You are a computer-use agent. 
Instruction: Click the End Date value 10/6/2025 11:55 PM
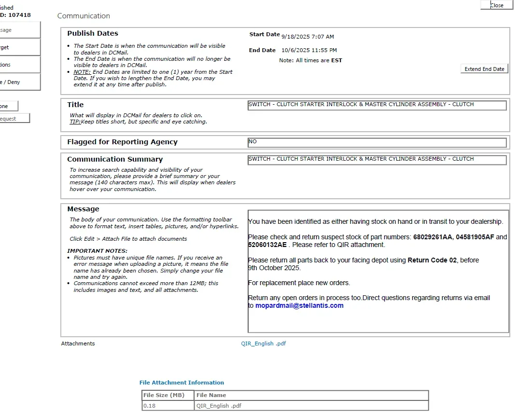click(x=309, y=50)
